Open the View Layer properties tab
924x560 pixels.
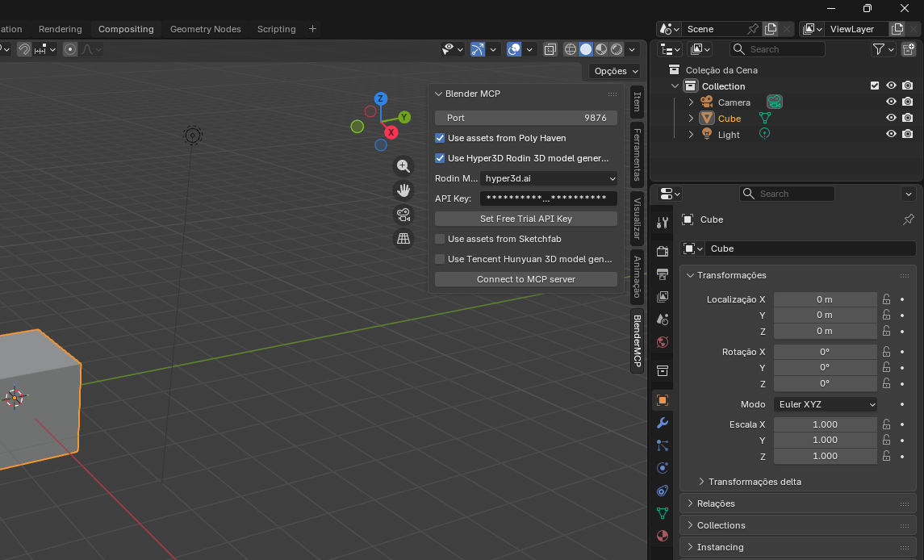pyautogui.click(x=663, y=296)
